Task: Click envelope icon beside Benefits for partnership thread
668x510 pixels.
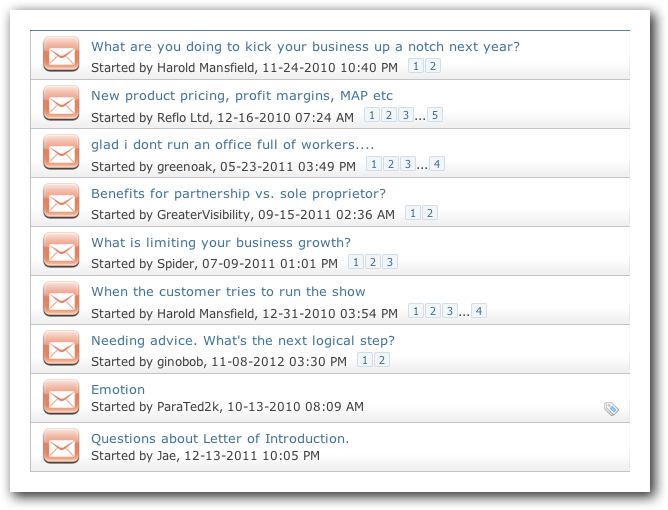Action: [61, 201]
